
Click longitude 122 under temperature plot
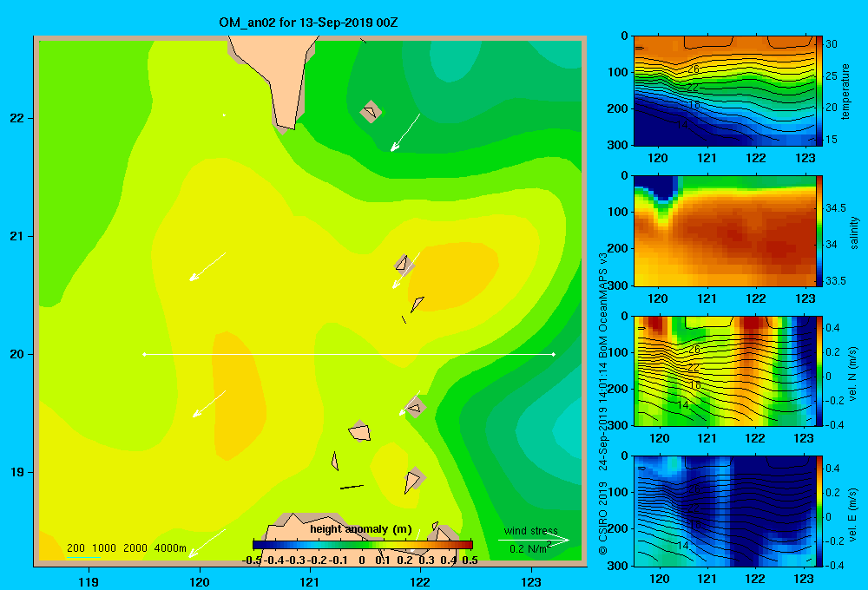click(756, 158)
